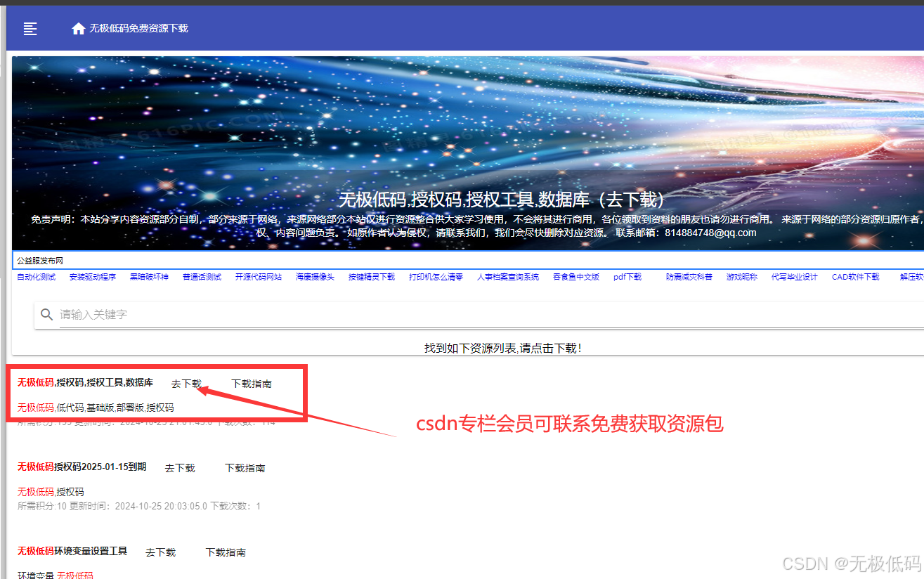Viewport: 924px width, 579px height.
Task: Open the 按键精灵下载 link
Action: [x=372, y=278]
